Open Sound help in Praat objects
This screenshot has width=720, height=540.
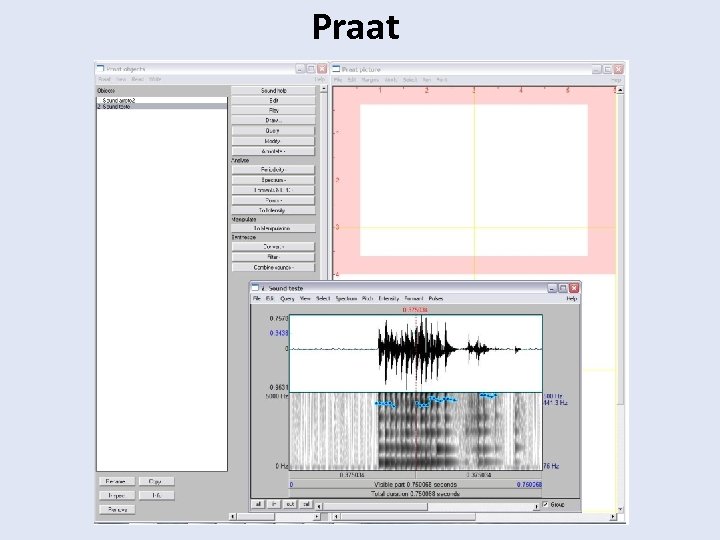(x=273, y=90)
